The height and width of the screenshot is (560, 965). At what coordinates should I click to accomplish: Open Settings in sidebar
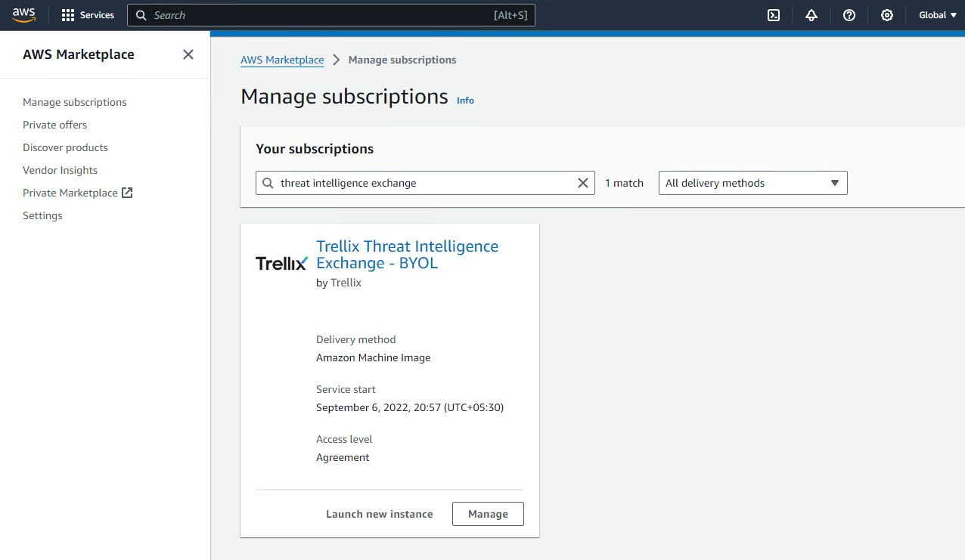click(x=42, y=215)
